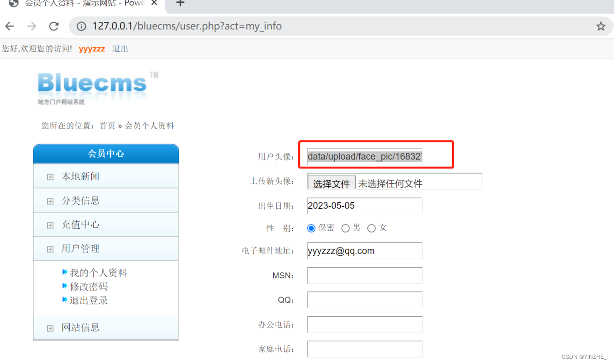The width and height of the screenshot is (614, 364).
Task: Collapse the 用户管理 section plus icon
Action: tap(50, 249)
